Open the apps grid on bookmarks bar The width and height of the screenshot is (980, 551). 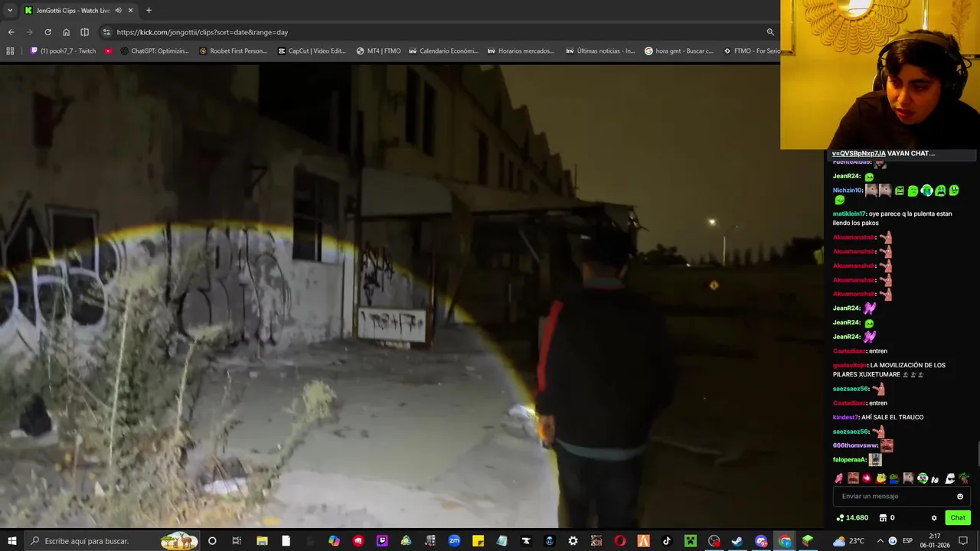(10, 51)
